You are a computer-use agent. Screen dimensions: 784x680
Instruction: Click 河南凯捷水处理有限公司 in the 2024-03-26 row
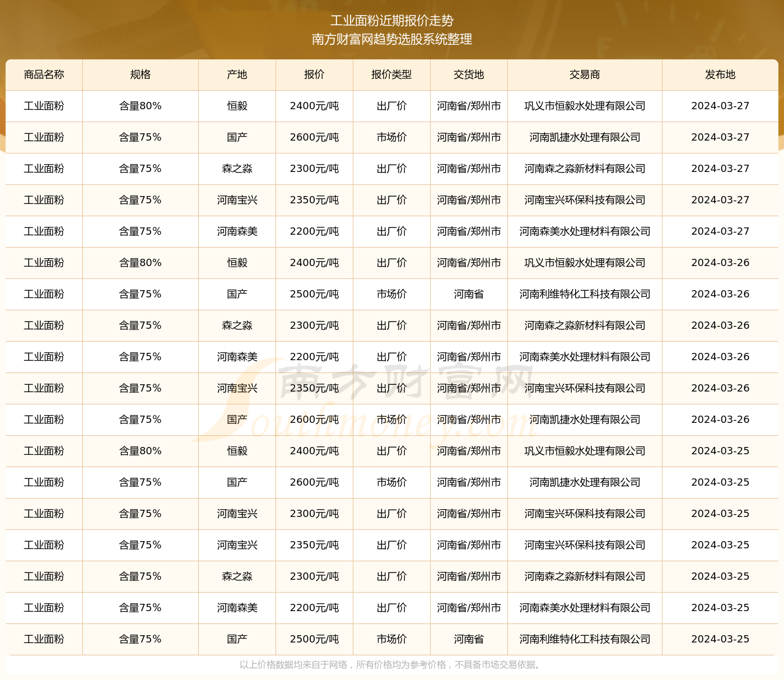[585, 420]
